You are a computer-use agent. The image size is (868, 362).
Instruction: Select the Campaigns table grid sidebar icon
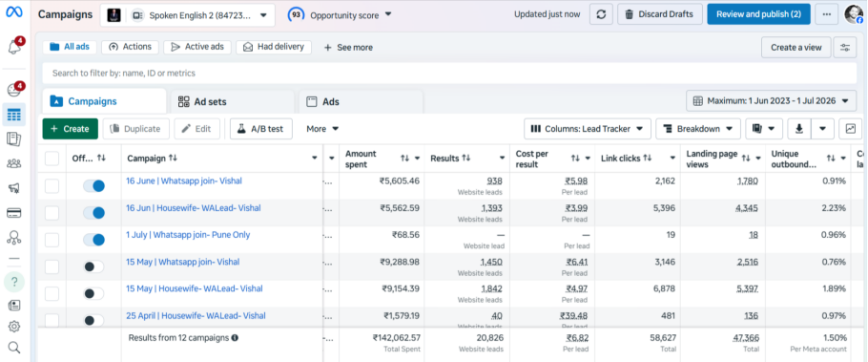[14, 115]
